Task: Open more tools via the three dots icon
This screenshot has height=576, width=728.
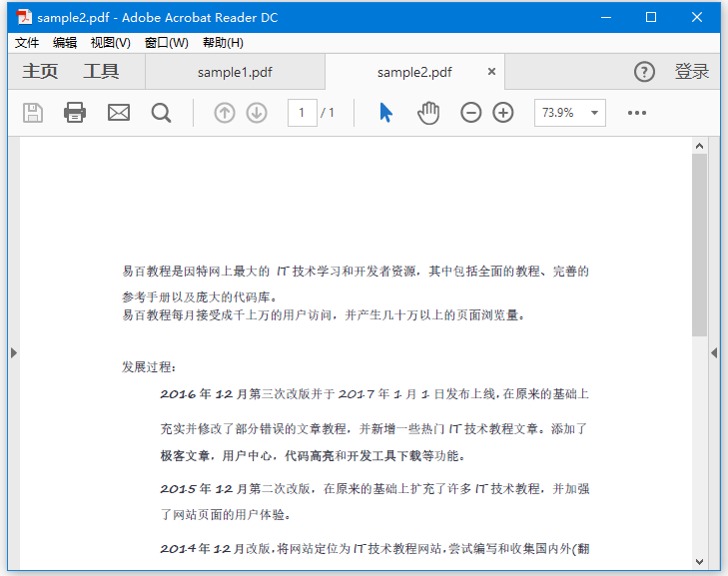Action: [637, 113]
